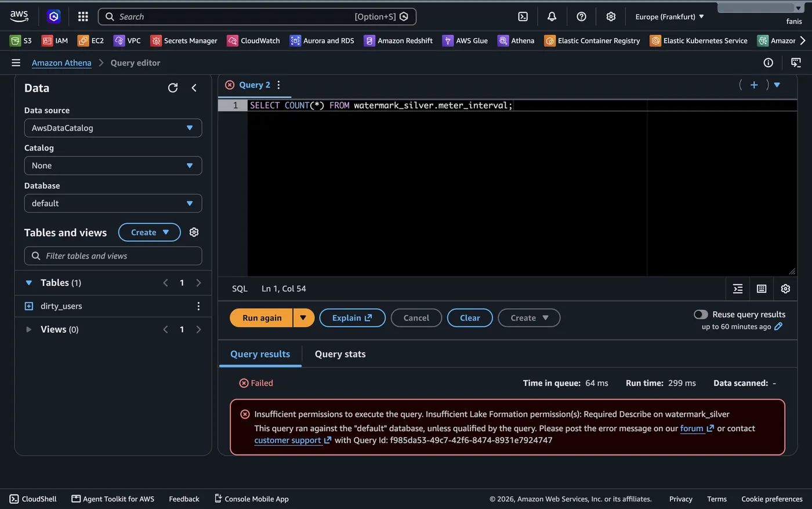Click Filter tables and views field
812x509 pixels.
coord(113,256)
